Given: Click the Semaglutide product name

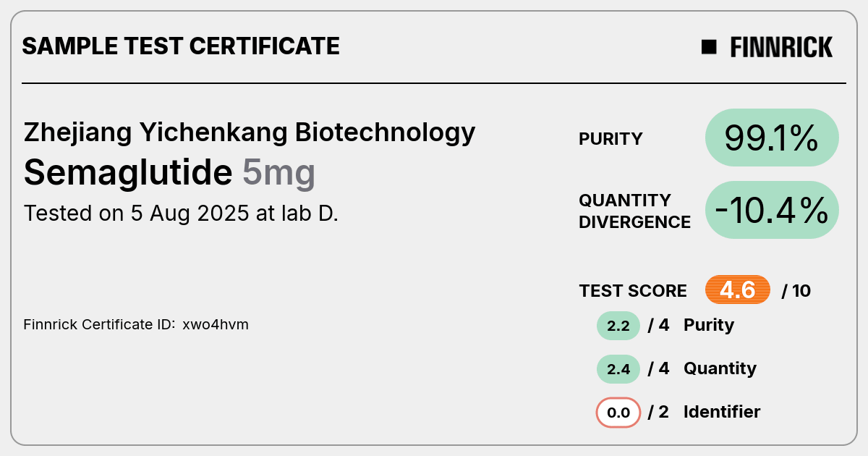Looking at the screenshot, I should pyautogui.click(x=128, y=172).
